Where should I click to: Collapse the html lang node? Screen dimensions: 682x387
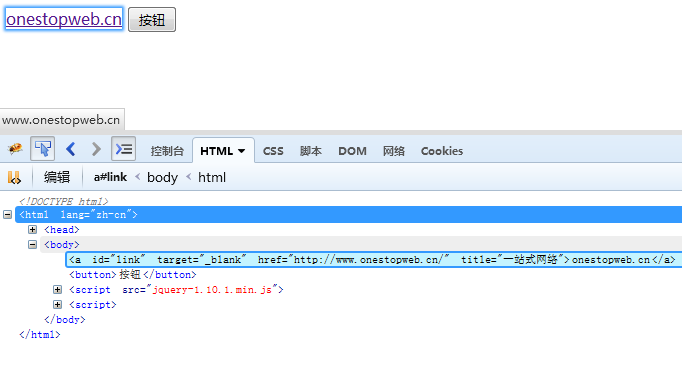click(7, 214)
